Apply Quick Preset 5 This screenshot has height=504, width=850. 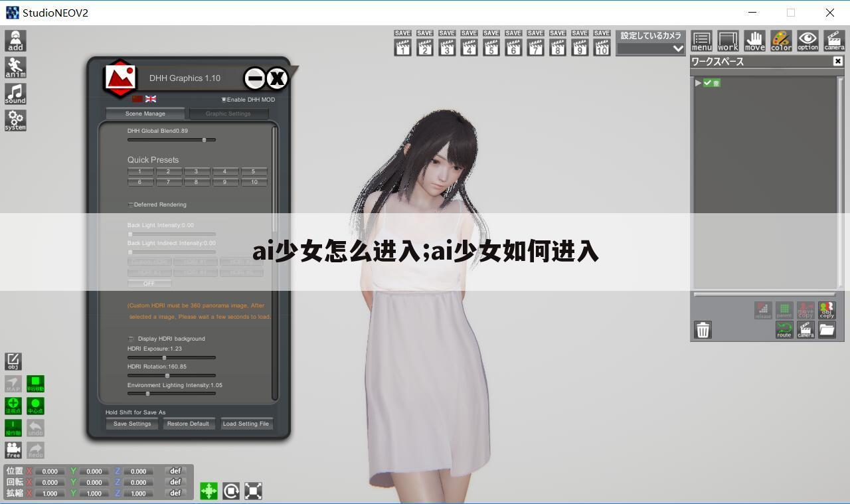pos(254,171)
